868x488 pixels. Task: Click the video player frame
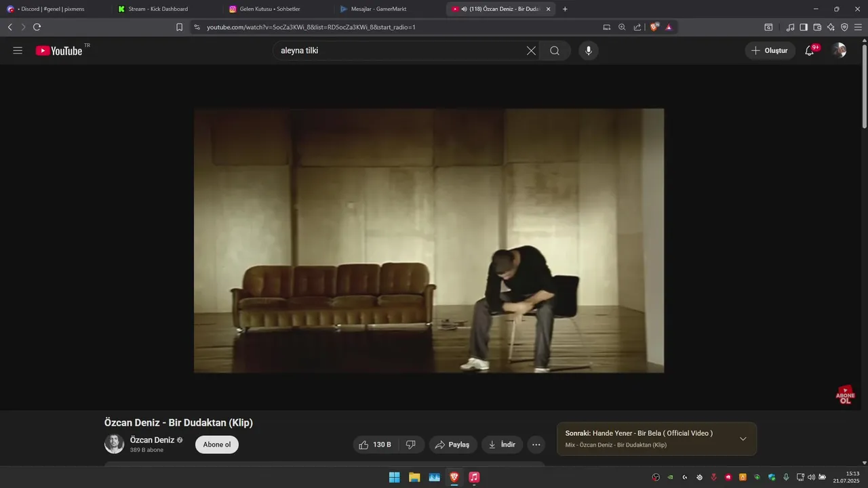point(429,241)
